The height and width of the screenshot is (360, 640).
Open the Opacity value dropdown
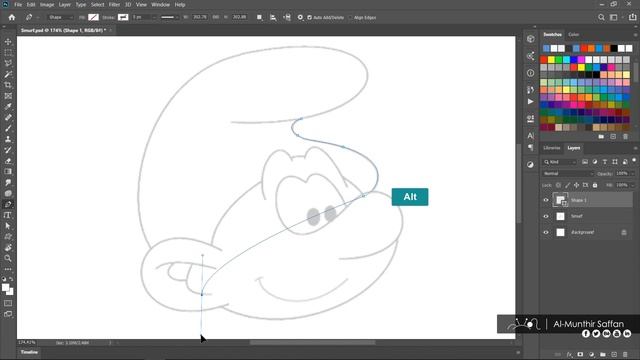pyautogui.click(x=632, y=173)
